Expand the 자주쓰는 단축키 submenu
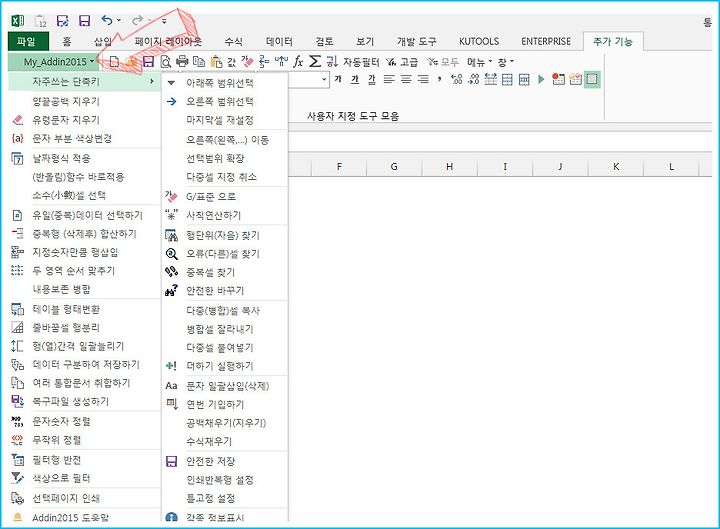 coord(84,81)
